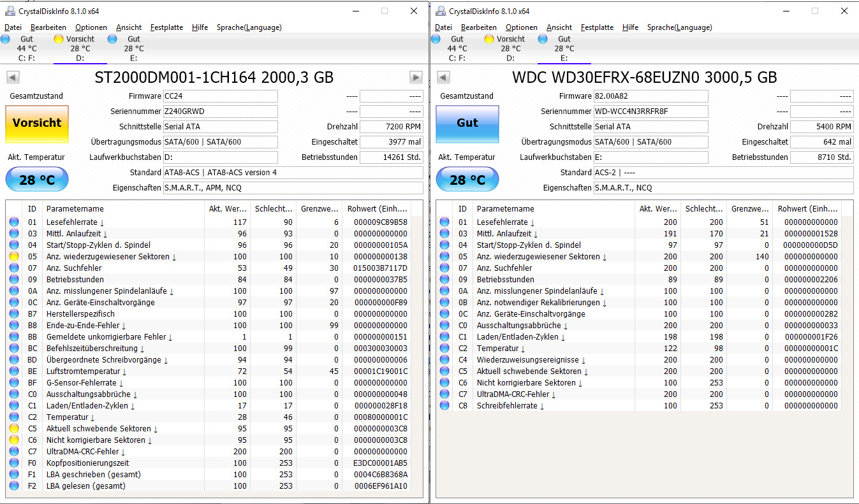Click 28 °C temperature button in right window
The width and height of the screenshot is (859, 504).
[467, 180]
